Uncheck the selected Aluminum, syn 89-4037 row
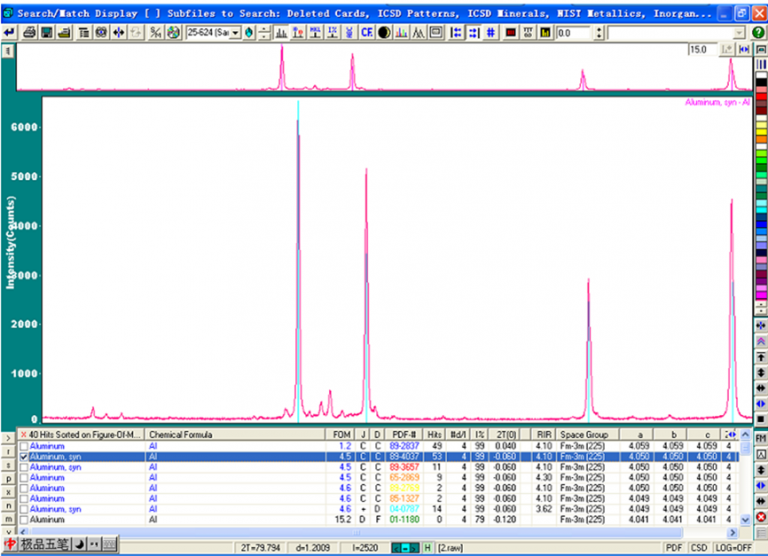Viewport: 768px width, 556px height. [x=24, y=457]
